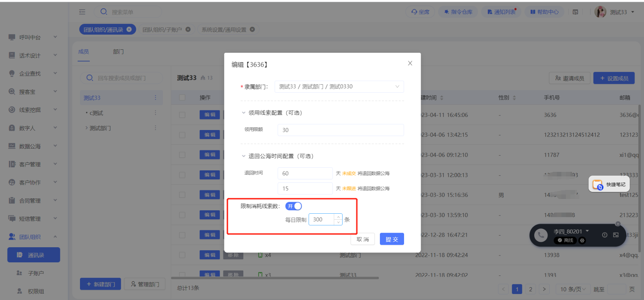Viewport: 644px width, 300px height.
Task: Click the fullscreen icon in top bar
Action: 575,12
